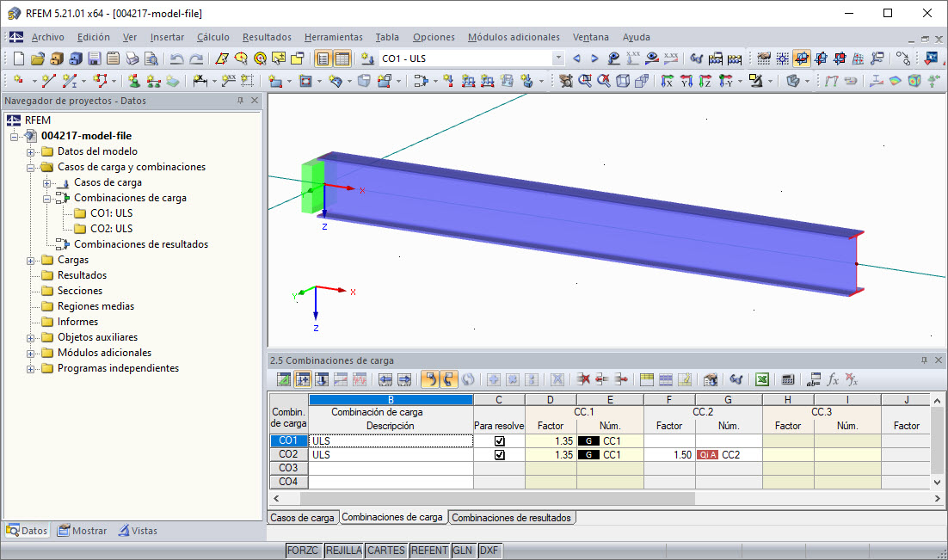Image resolution: width=948 pixels, height=560 pixels.
Task: Collapse Combinaciones de carga tree node
Action: [46, 199]
